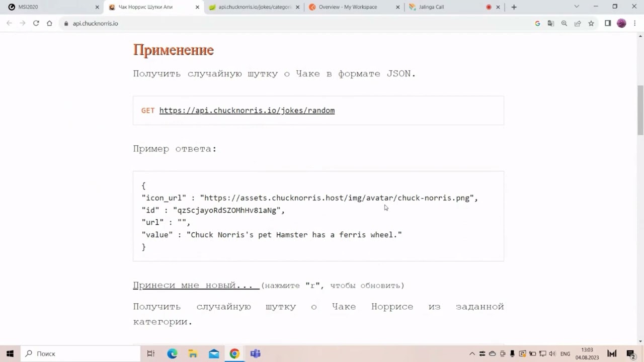Click the microphone tray icon
The image size is (644, 362).
point(512,353)
